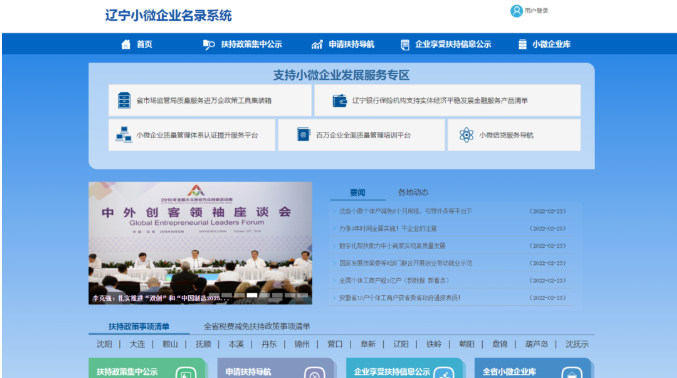Select city 辽阳
This screenshot has width=677, height=378.
coord(401,344)
